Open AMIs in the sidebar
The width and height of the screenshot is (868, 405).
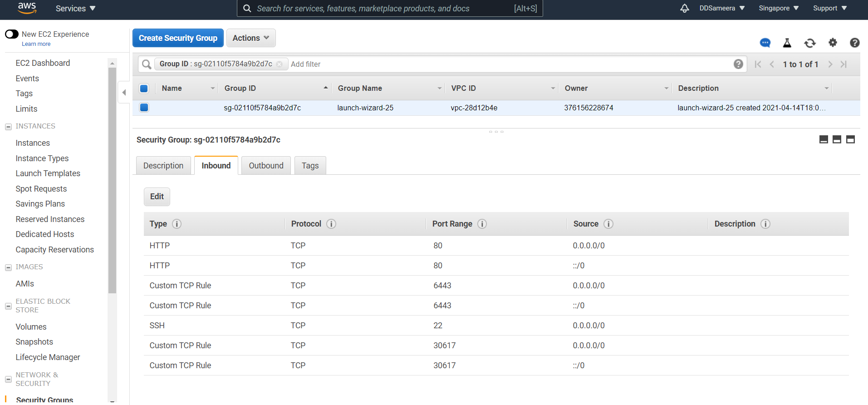(25, 284)
